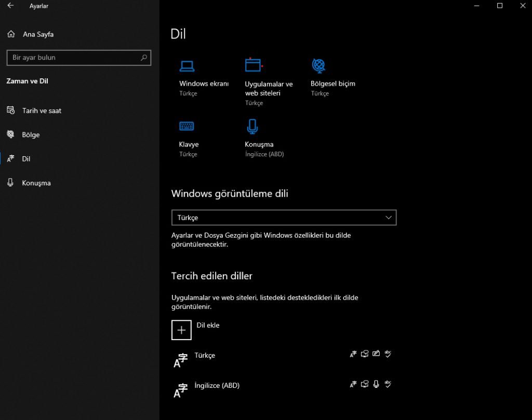
Task: Expand the Windows görüntüleme dili dropdown
Action: (x=284, y=218)
